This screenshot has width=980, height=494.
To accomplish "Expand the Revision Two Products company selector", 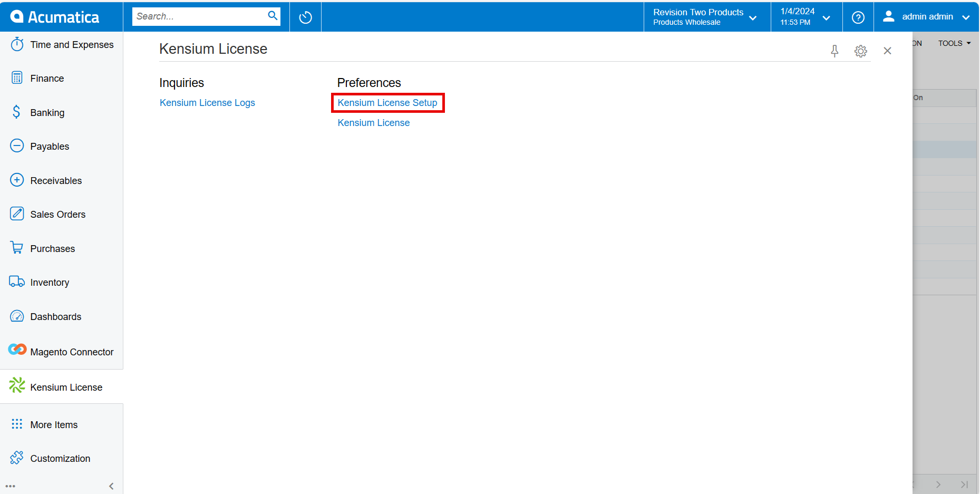I will coord(752,16).
